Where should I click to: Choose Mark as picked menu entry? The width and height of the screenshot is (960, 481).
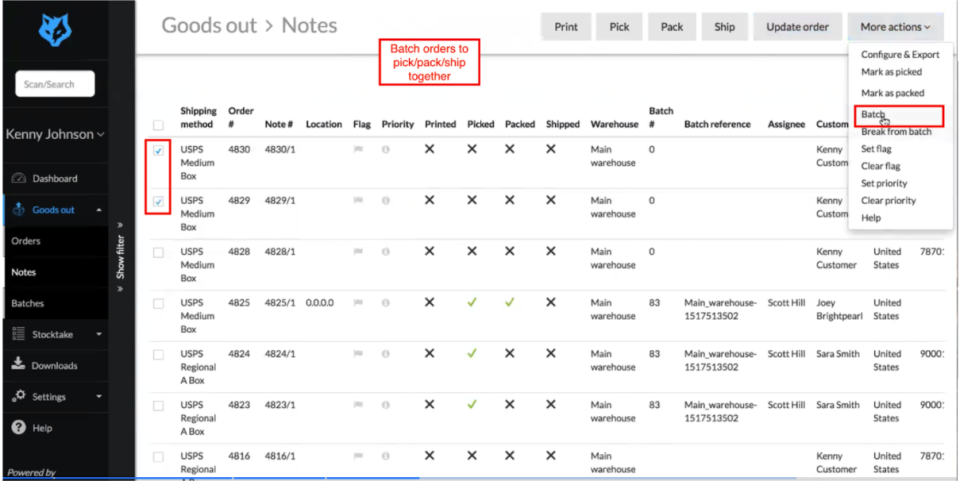(891, 72)
